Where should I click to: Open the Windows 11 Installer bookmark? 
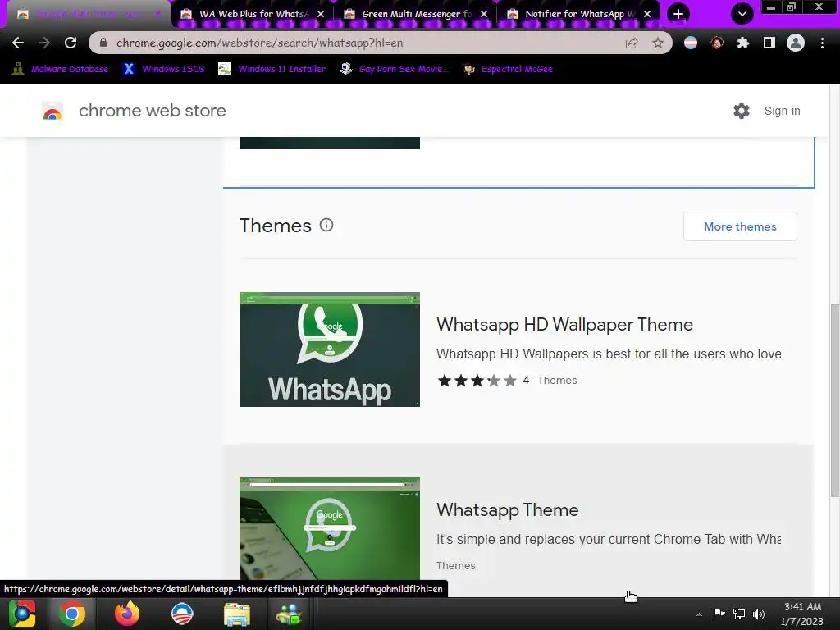click(x=272, y=69)
